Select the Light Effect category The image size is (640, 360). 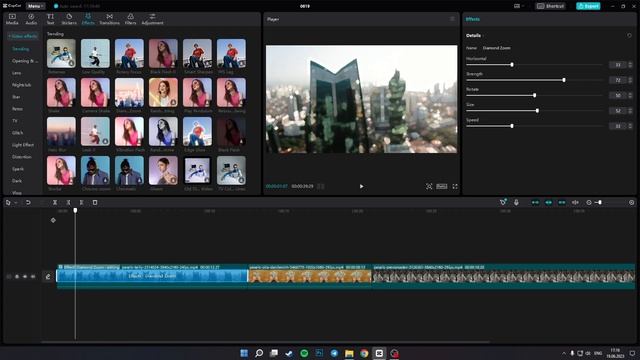click(x=23, y=145)
